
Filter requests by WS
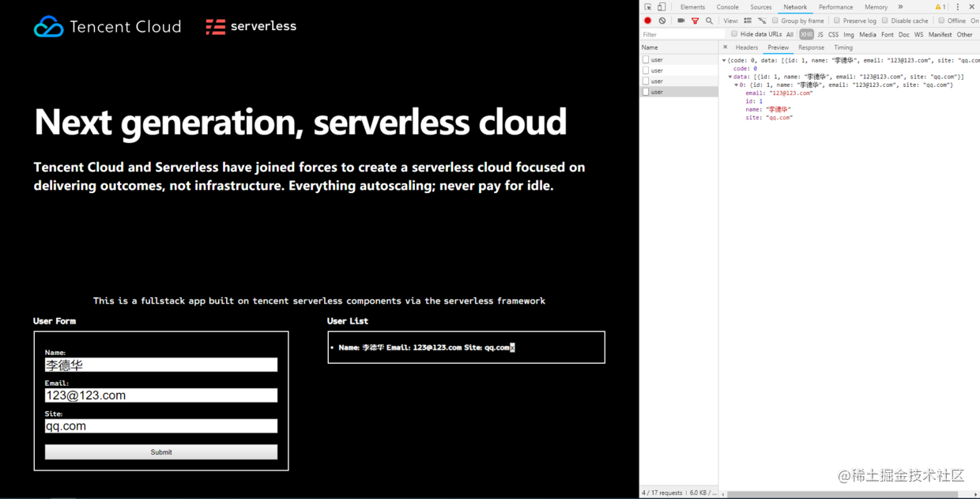pos(918,35)
